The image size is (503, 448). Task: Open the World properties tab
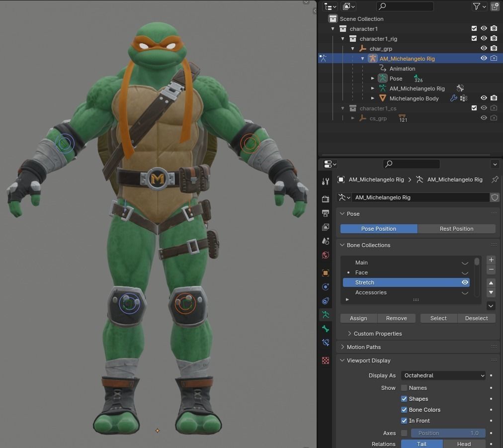(325, 255)
